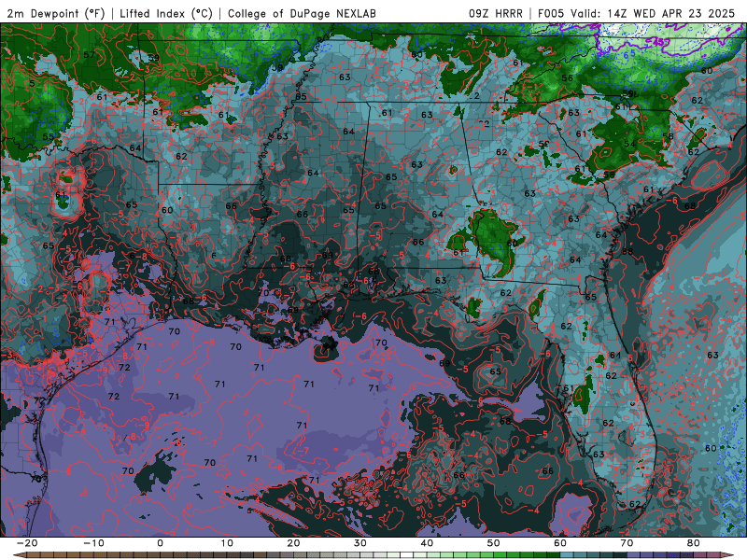Click the 20 tick label on the color scale

pyautogui.click(x=293, y=543)
